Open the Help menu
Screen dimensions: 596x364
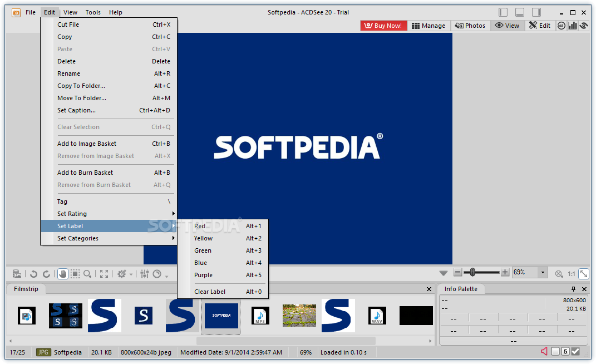(116, 12)
